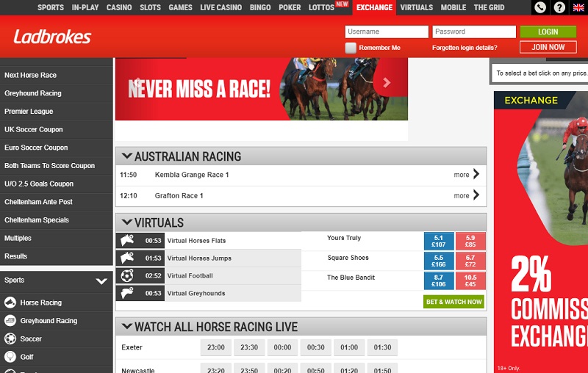The image size is (588, 373).
Task: Select Virtual Horses Jumps row
Action: coord(208,258)
